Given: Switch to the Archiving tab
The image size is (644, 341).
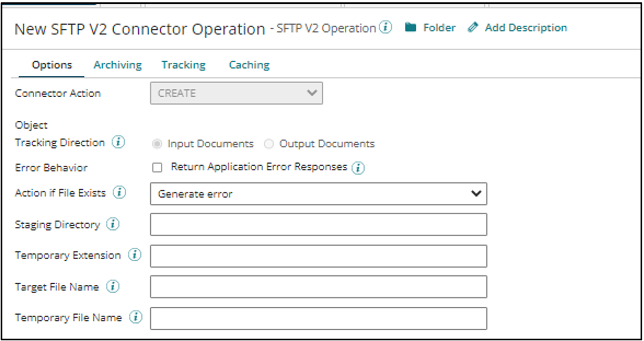Looking at the screenshot, I should (117, 64).
